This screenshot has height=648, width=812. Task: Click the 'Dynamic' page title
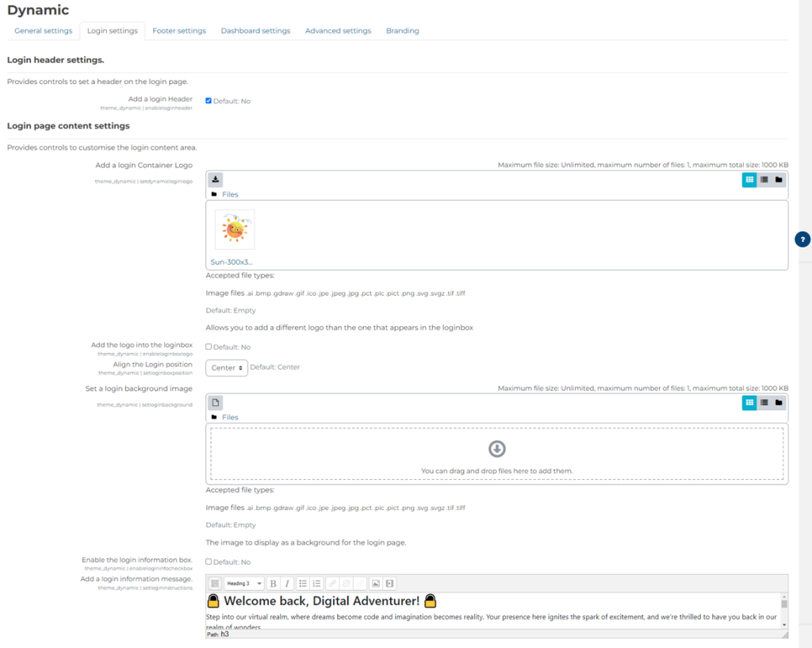click(38, 10)
